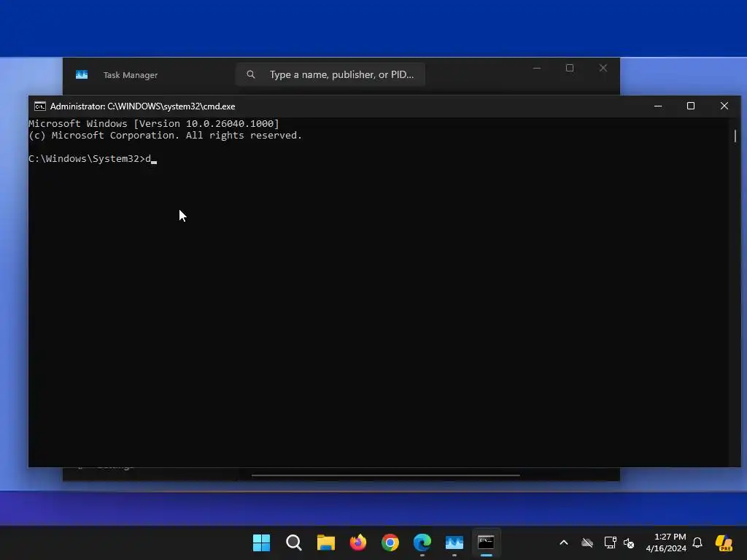Maximize the Command Prompt window
The height and width of the screenshot is (560, 747).
(x=690, y=106)
